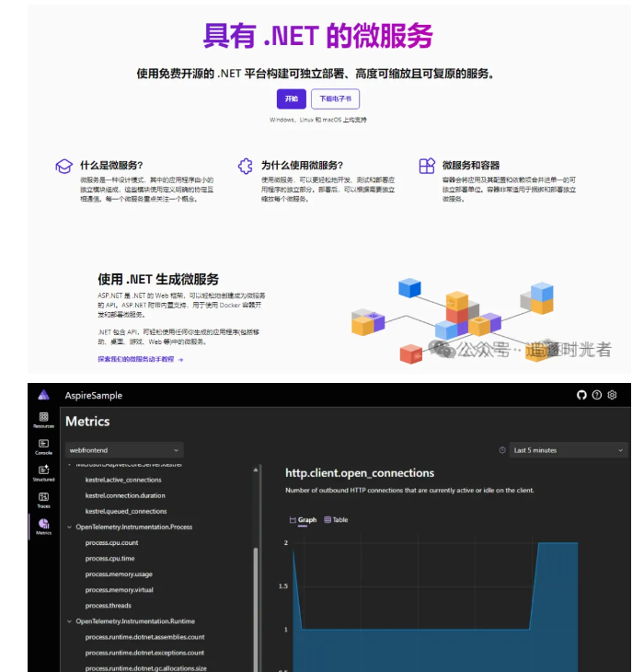Image resolution: width=644 pixels, height=672 pixels.
Task: Select process.memory.virtual metric
Action: click(x=119, y=590)
